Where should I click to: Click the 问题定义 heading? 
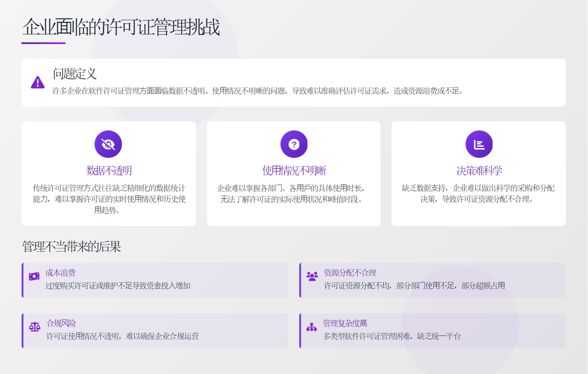(x=75, y=74)
